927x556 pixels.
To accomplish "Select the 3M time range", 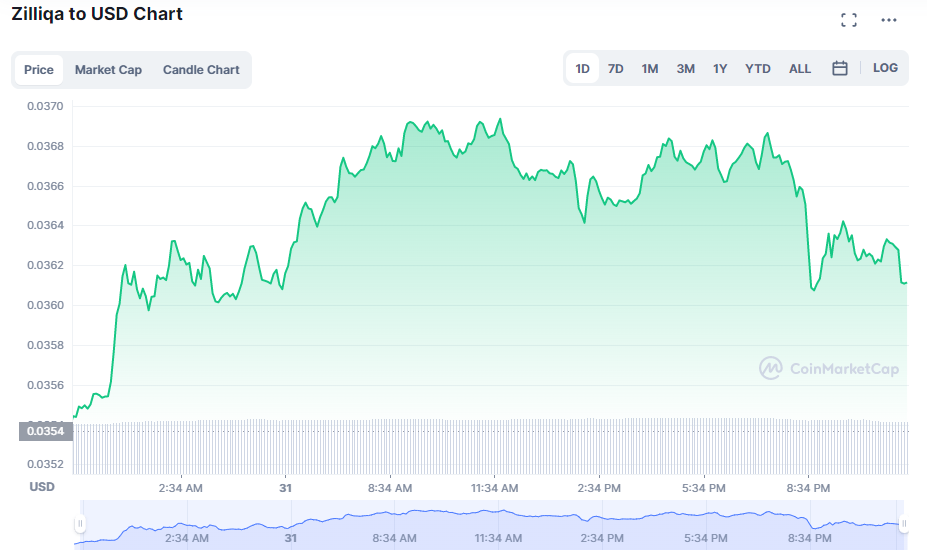I will [685, 69].
